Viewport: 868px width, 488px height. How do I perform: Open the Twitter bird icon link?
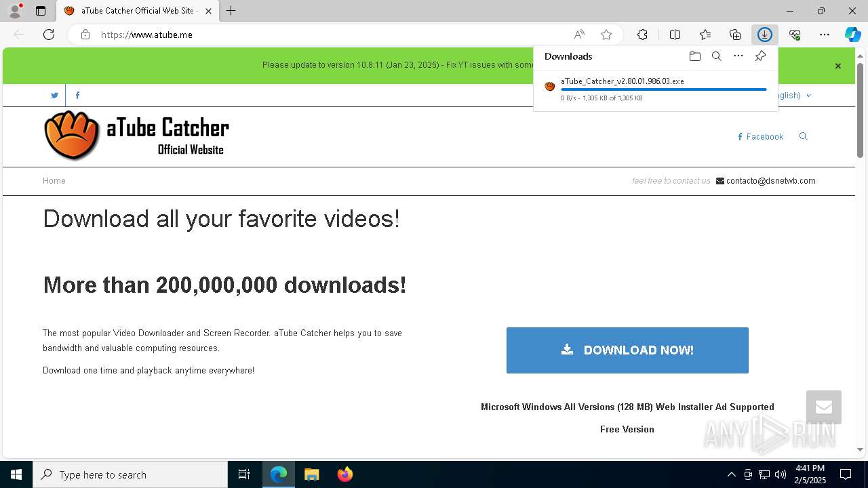(54, 96)
